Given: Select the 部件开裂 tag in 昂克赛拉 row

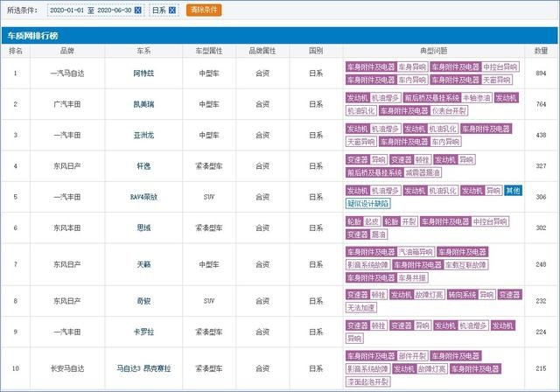Looking at the screenshot, I should click(412, 356).
